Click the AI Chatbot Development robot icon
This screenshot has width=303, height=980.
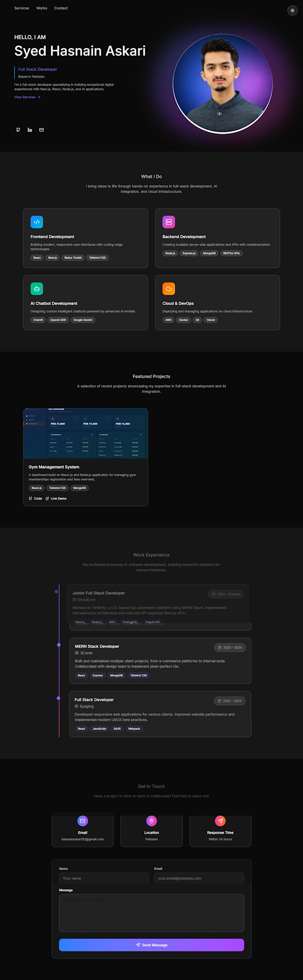coord(37,289)
